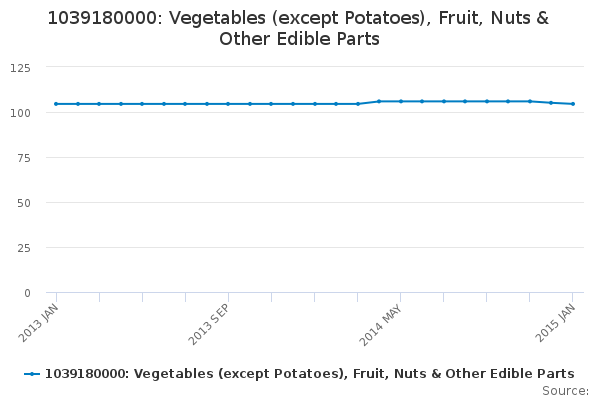Click the 75 y-axis label

[22, 158]
